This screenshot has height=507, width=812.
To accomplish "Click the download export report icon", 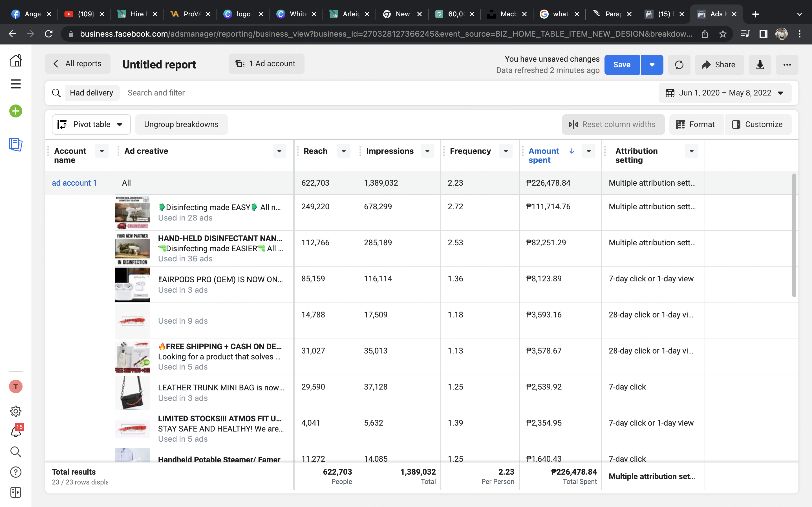I will pos(760,65).
